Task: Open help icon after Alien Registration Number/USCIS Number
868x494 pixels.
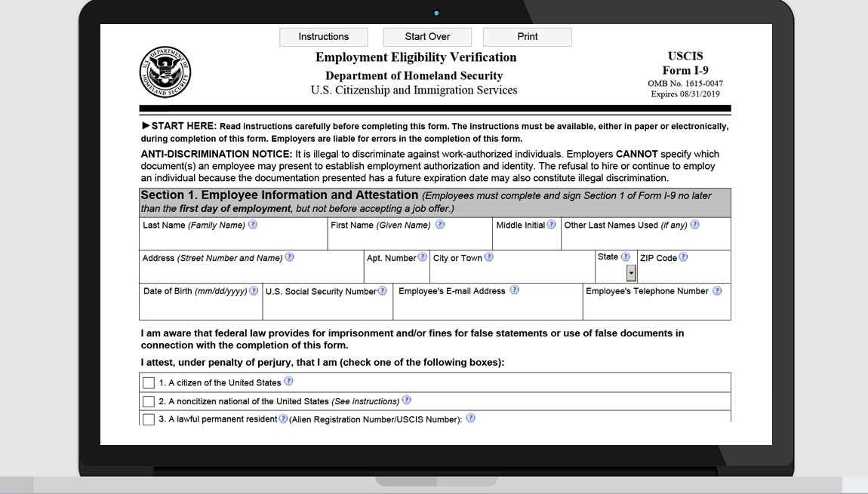Action: click(x=470, y=419)
